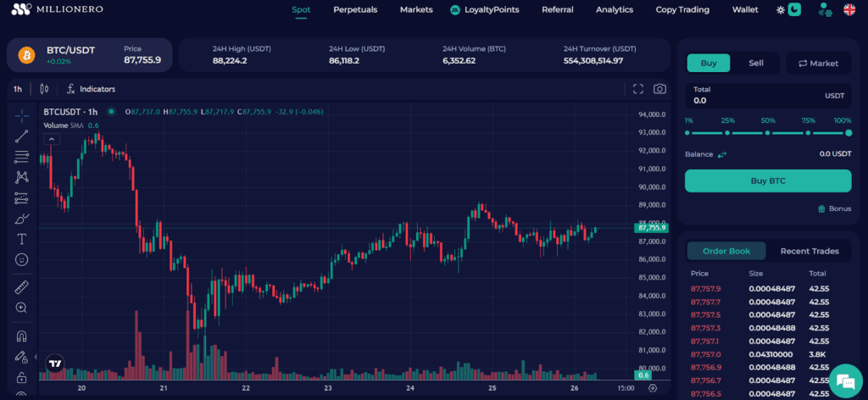Set amount slider to 50%
Viewport: 868px width, 400px height.
tap(768, 133)
